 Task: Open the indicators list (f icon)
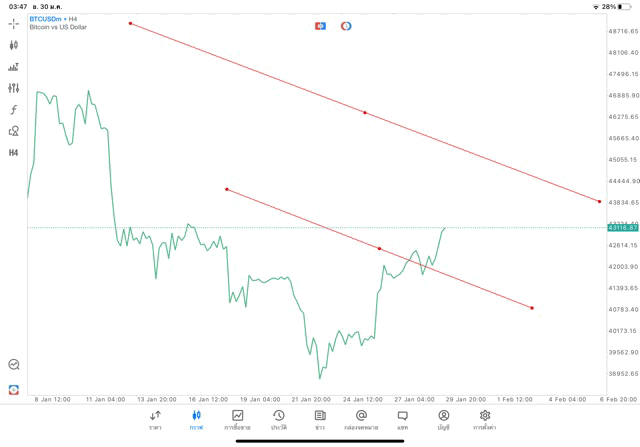pyautogui.click(x=14, y=109)
